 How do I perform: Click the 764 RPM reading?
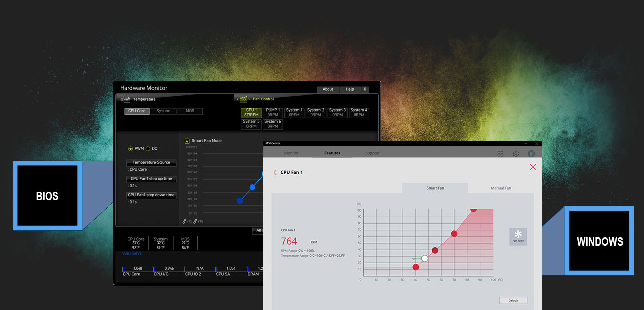[289, 241]
